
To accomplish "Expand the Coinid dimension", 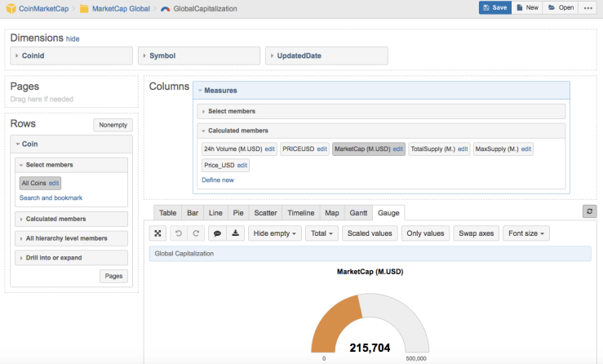I will coord(71,55).
